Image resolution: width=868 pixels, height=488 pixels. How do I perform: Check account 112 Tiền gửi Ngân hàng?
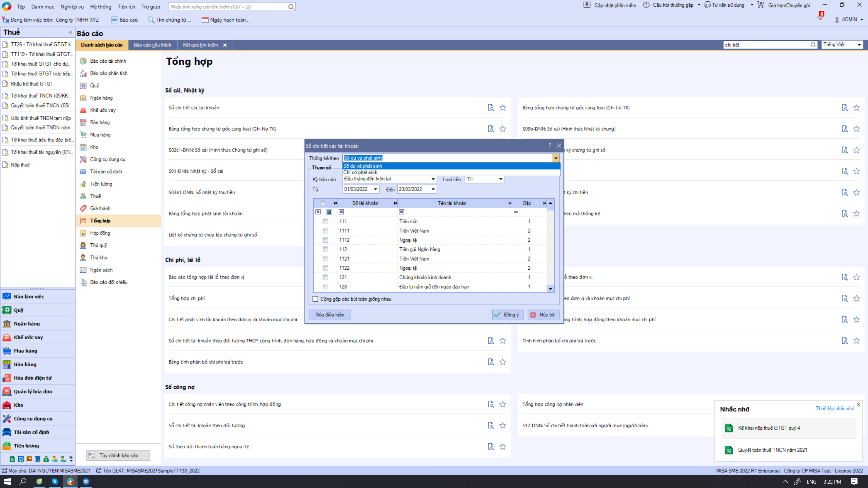pos(325,249)
